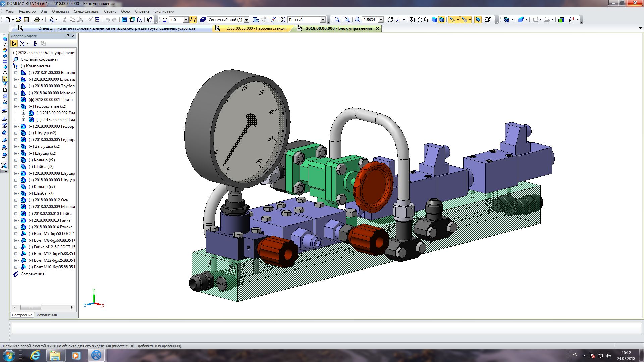Click the model tree horizontal scrollbar thumb
This screenshot has width=644, height=362.
pyautogui.click(x=31, y=307)
